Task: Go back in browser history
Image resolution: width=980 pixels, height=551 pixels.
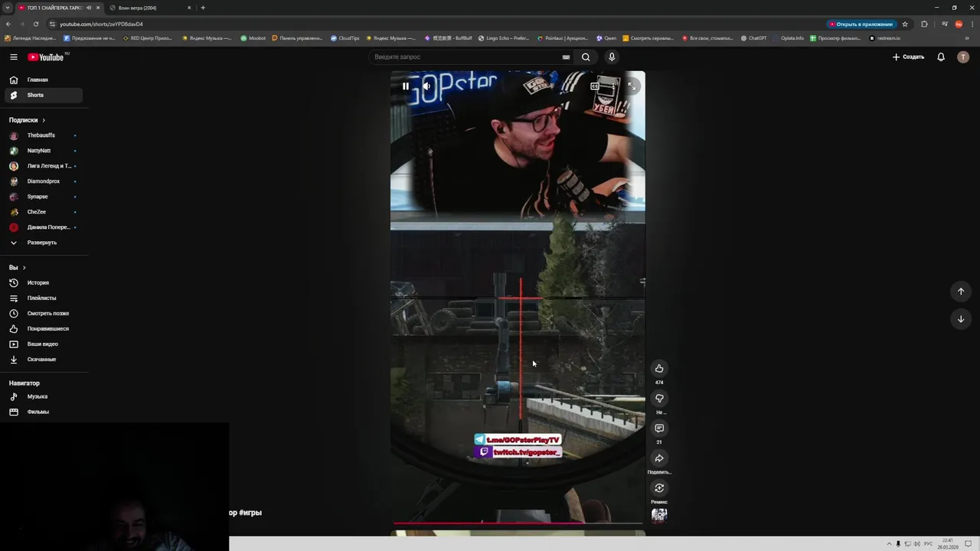Action: 8,24
